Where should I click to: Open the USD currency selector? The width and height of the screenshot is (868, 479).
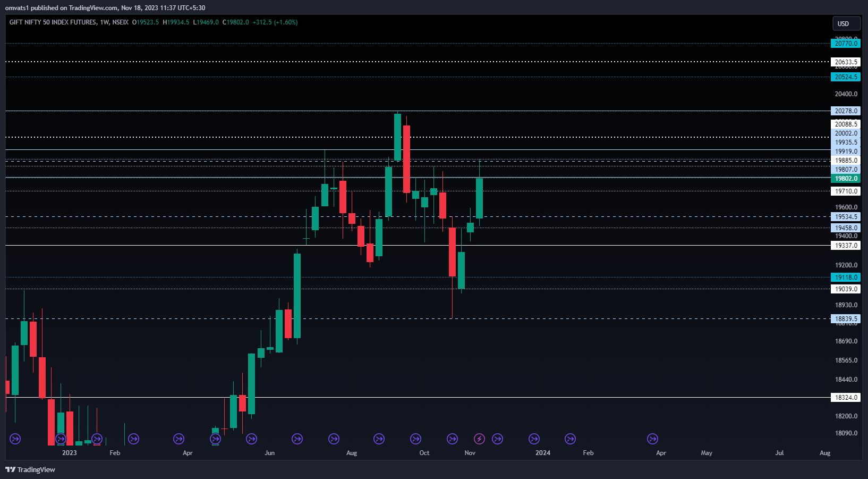tap(846, 23)
